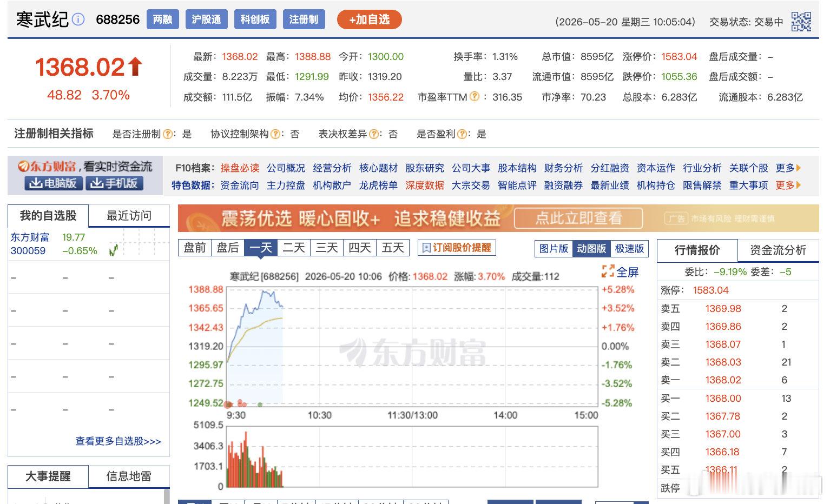Screen dimensions: 830x504
Task: Open the 公司概况 link
Action: 286,168
